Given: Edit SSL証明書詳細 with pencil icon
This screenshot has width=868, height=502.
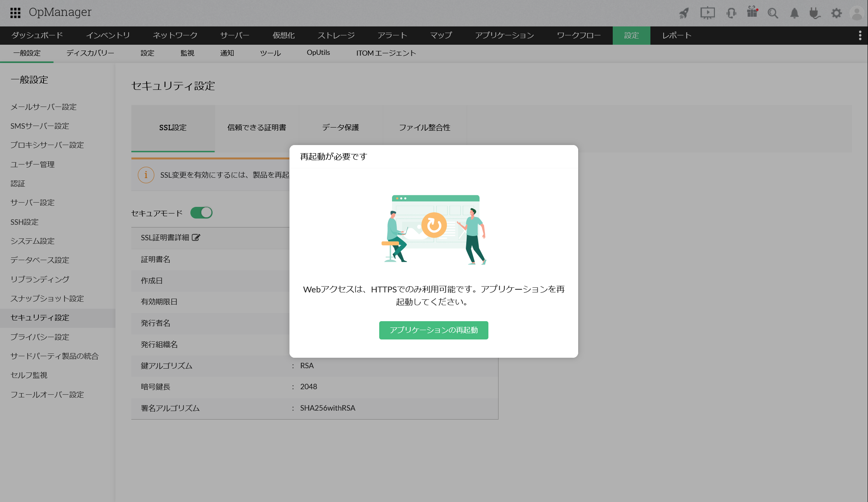Looking at the screenshot, I should (x=196, y=238).
